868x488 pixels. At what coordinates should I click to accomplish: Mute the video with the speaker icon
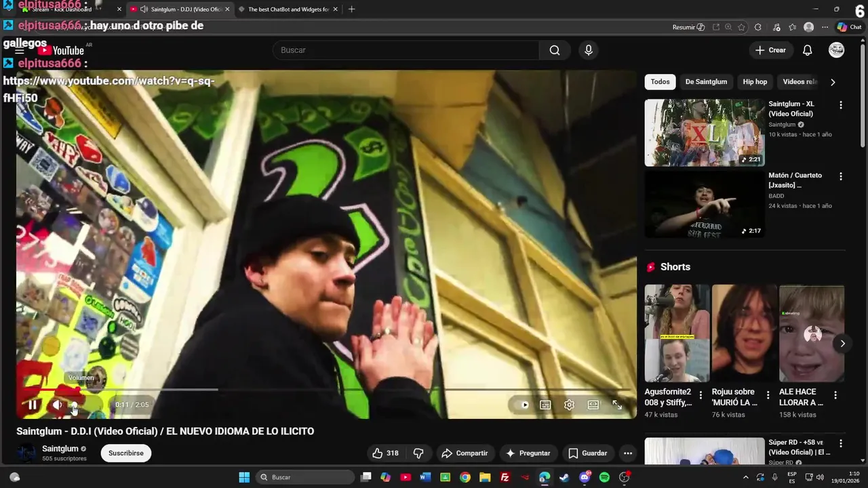pos(57,405)
